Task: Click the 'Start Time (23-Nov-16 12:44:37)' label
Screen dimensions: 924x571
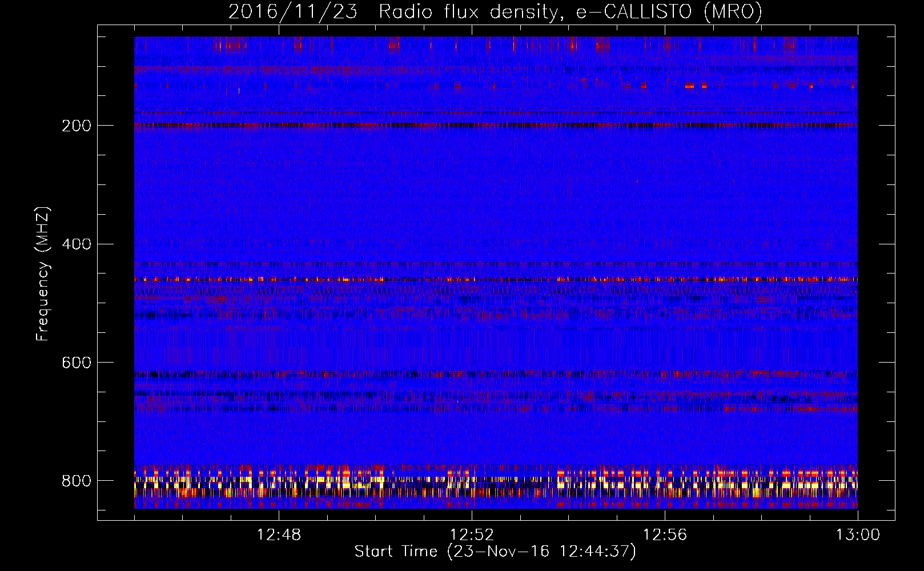Action: point(495,552)
